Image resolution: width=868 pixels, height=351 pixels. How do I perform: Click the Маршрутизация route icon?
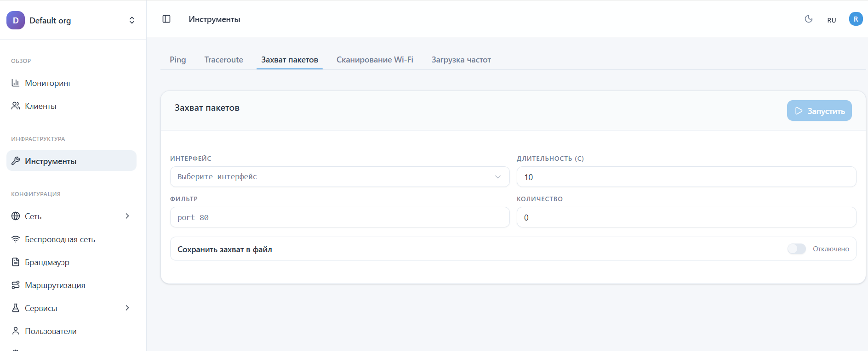(16, 285)
